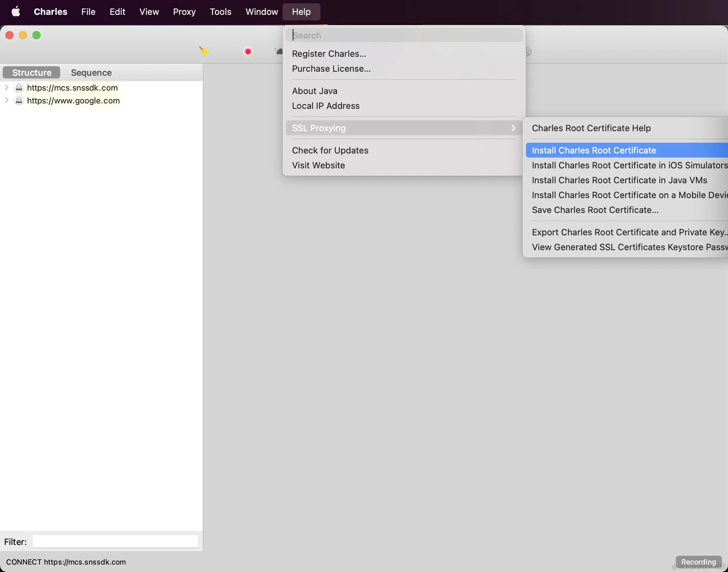Click the broom clear session icon

(x=204, y=51)
